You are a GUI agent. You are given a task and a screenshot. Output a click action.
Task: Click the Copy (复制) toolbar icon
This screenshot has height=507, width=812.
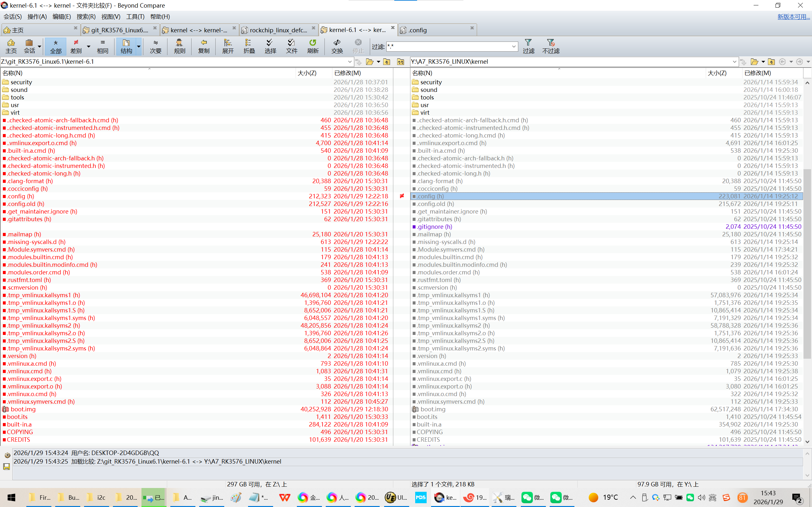coord(203,46)
